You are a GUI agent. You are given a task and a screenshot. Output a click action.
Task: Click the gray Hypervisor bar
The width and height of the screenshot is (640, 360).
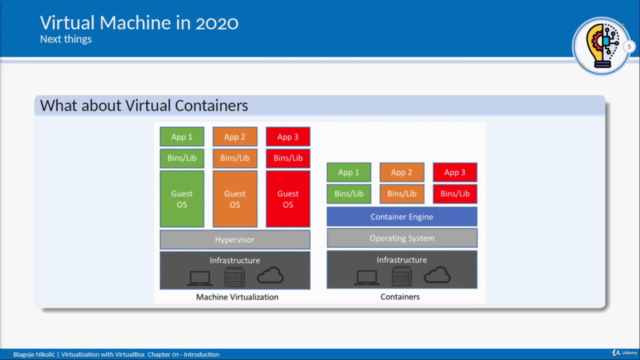point(235,240)
